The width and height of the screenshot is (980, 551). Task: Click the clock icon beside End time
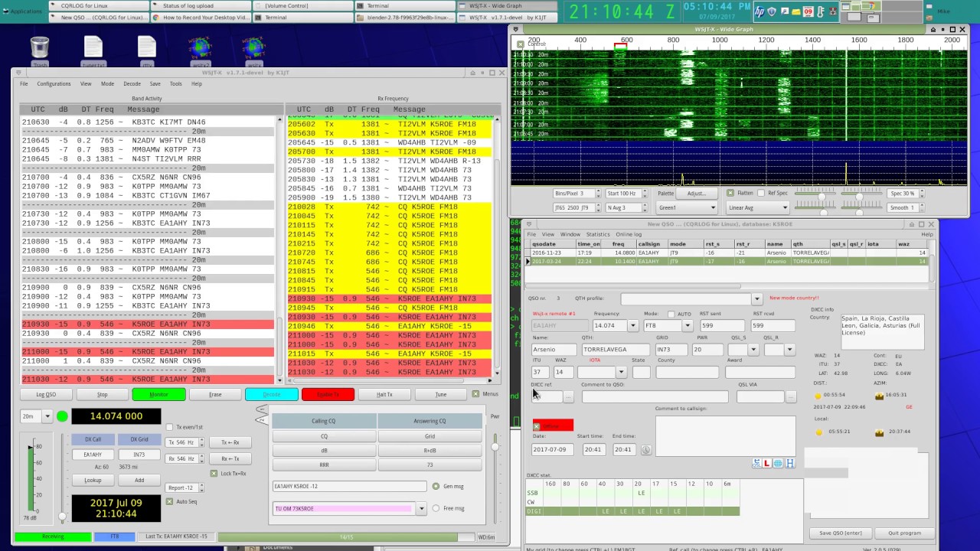coord(645,450)
